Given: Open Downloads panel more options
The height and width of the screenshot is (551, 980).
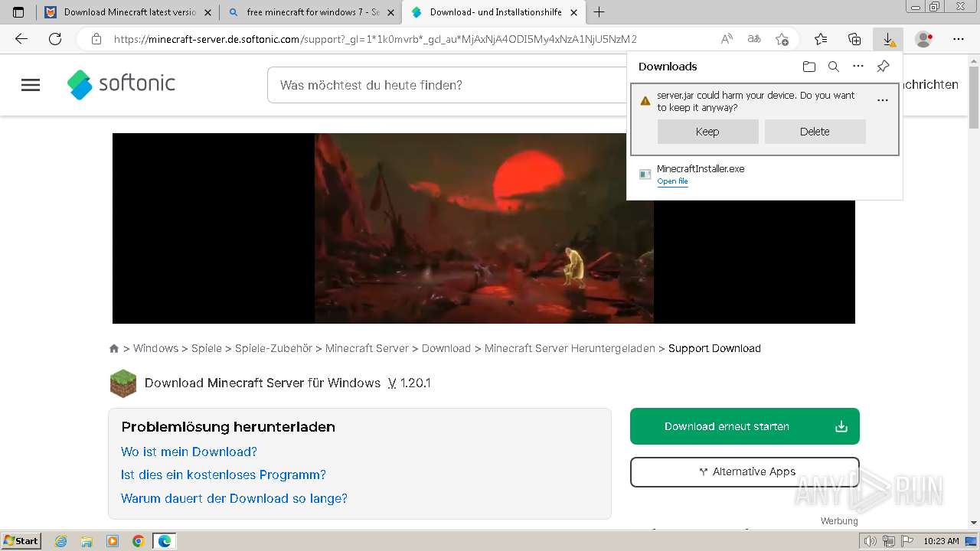Looking at the screenshot, I should pos(858,67).
